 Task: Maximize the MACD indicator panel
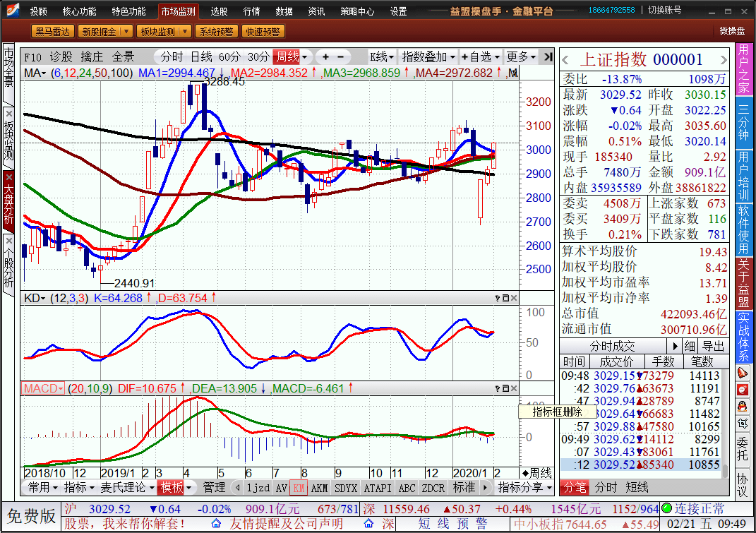(x=506, y=388)
